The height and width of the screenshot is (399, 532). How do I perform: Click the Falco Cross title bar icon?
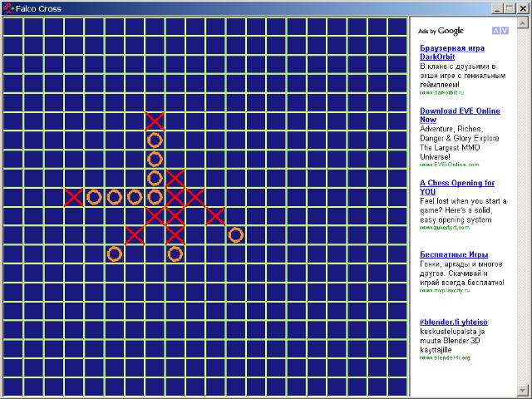click(8, 8)
